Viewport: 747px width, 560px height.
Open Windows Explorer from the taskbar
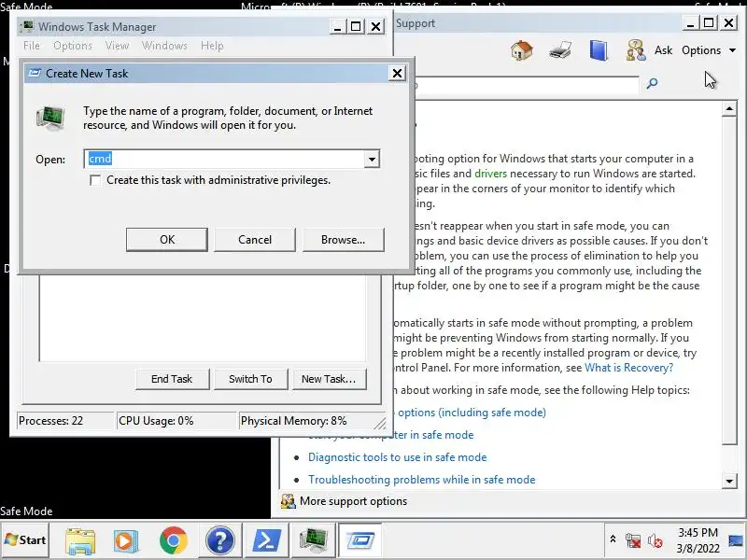80,540
